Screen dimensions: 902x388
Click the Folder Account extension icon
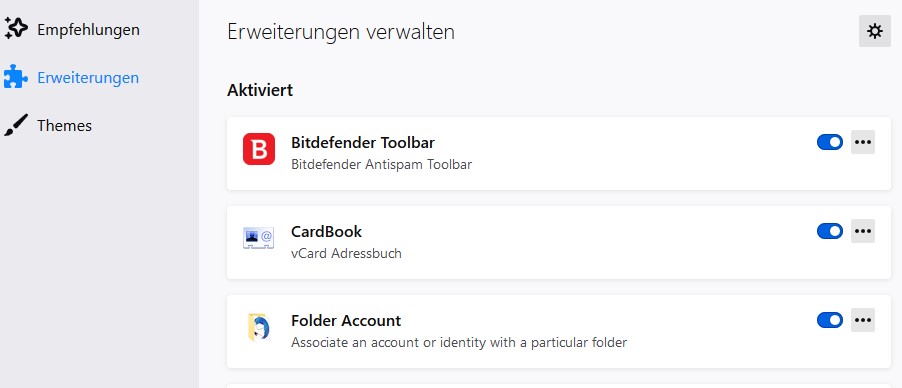258,327
